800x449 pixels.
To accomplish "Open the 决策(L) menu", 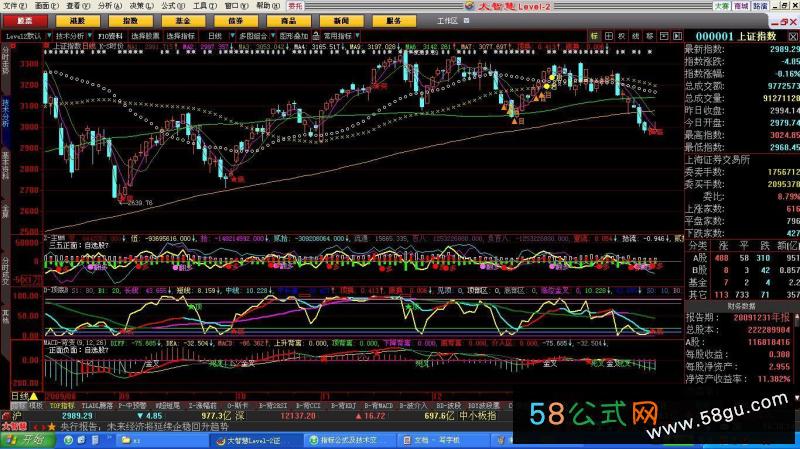I will [x=141, y=6].
